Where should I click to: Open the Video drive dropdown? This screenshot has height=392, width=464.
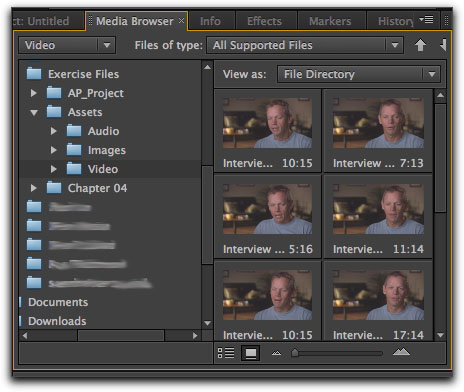tap(67, 45)
